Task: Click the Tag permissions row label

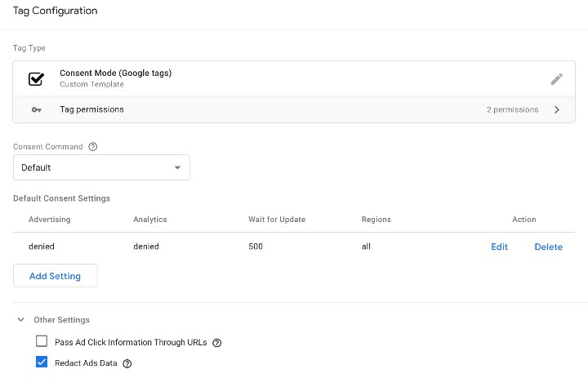Action: pos(91,109)
